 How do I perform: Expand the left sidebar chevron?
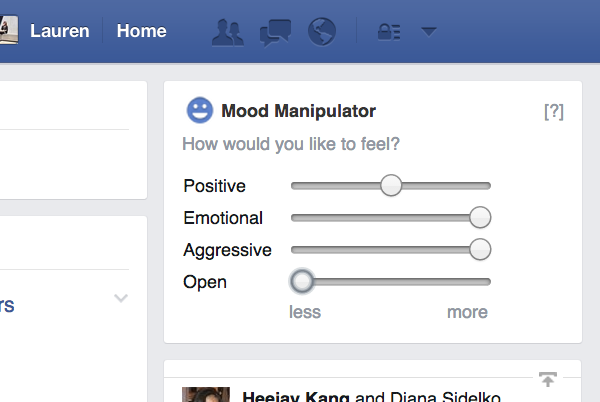[x=121, y=298]
